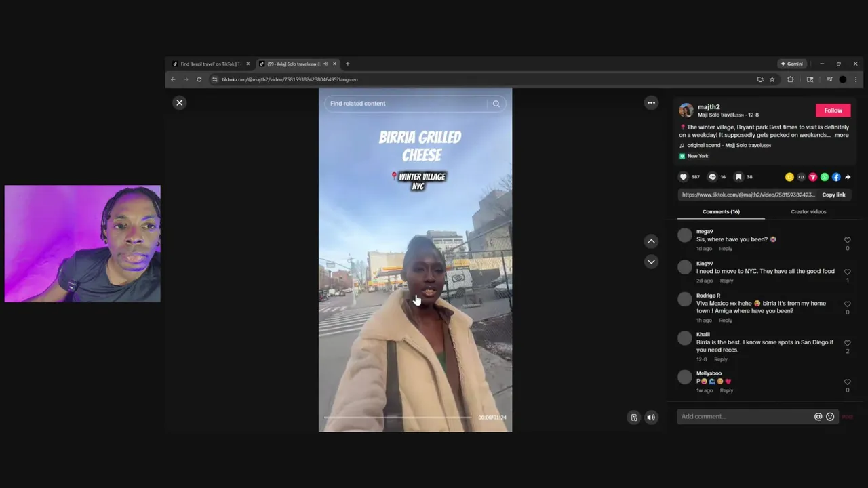
Task: Open the majth2 username link
Action: 709,107
